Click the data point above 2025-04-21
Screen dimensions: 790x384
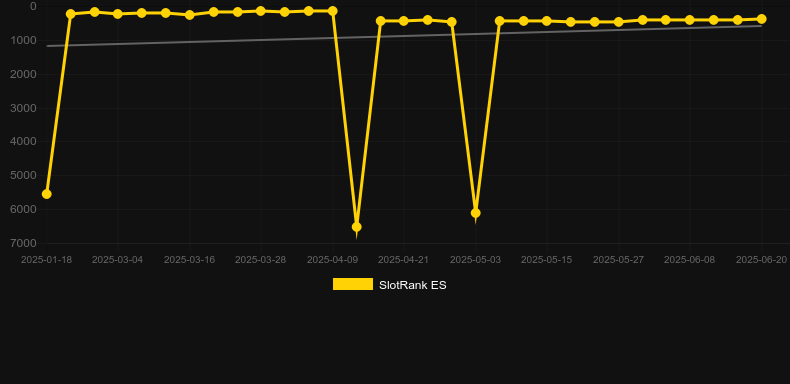pos(404,21)
